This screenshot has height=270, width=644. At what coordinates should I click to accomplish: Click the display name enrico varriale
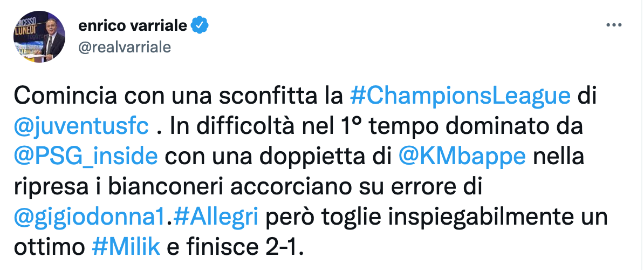[x=133, y=25]
